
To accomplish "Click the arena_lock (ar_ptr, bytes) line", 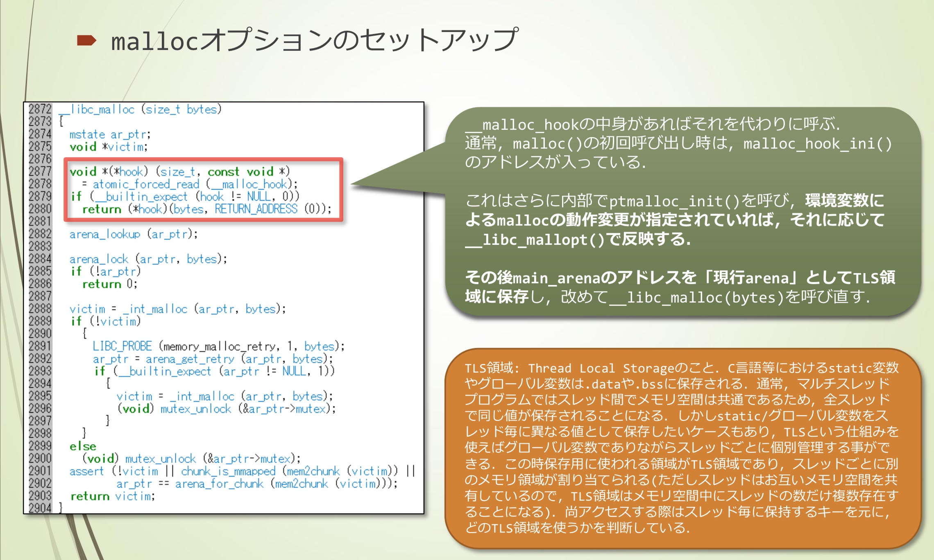I will pos(147,259).
